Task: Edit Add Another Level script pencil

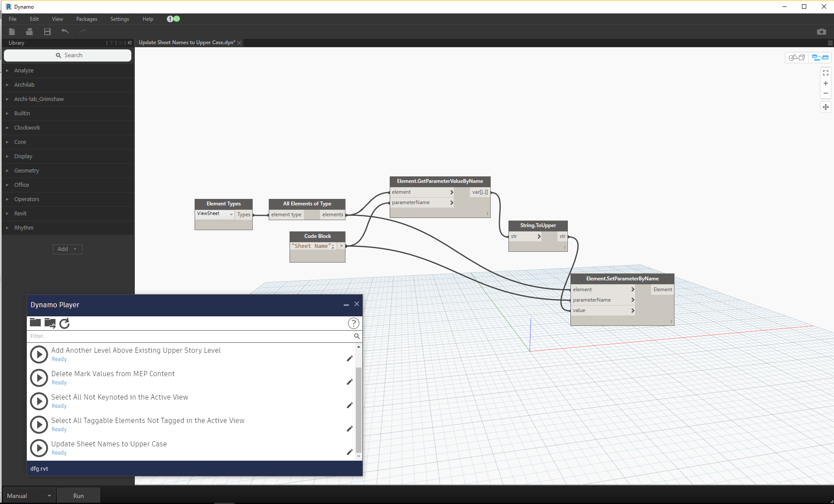Action: click(x=349, y=359)
